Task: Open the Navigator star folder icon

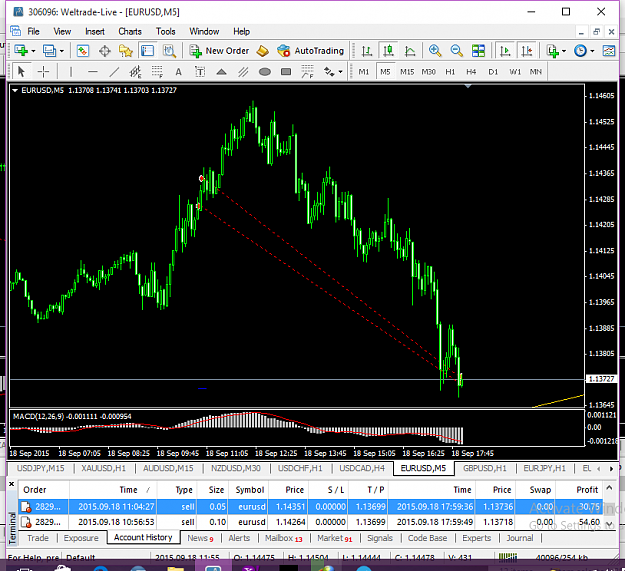Action: coord(126,51)
